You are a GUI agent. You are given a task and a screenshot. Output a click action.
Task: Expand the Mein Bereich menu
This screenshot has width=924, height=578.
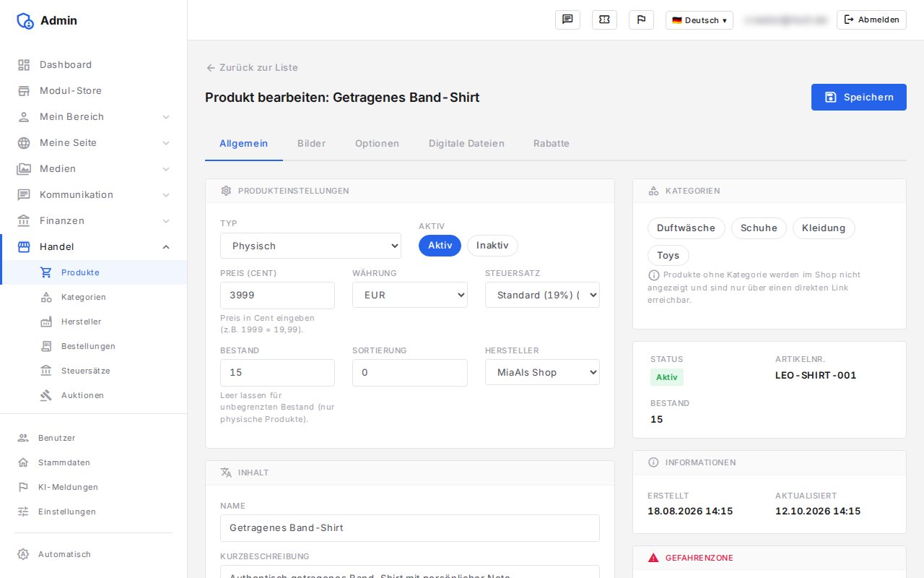(x=94, y=117)
